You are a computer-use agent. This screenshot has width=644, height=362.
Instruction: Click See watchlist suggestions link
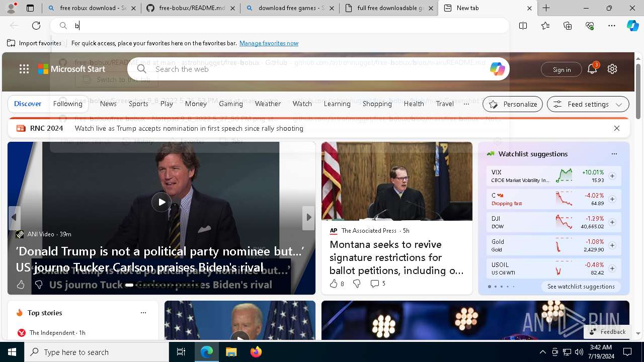pos(581,287)
